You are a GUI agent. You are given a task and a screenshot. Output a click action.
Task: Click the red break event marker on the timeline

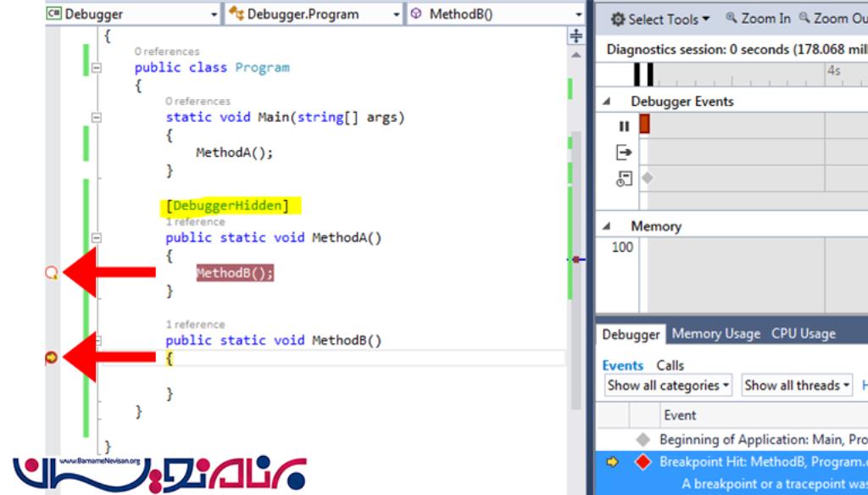644,125
